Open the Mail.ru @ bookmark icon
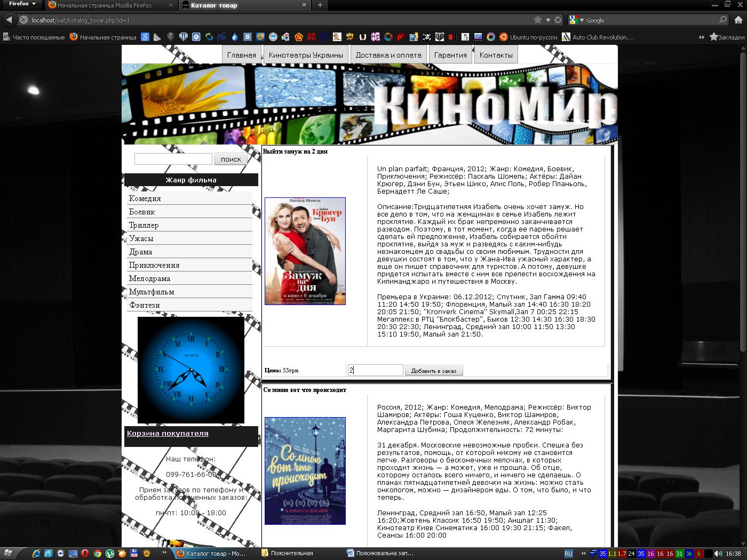Screen dimensions: 747x560 point(260,37)
